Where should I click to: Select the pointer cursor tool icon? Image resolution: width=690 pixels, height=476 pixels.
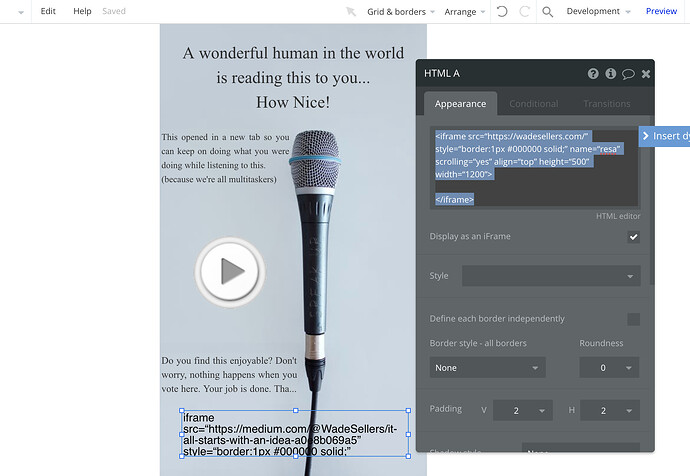point(351,12)
